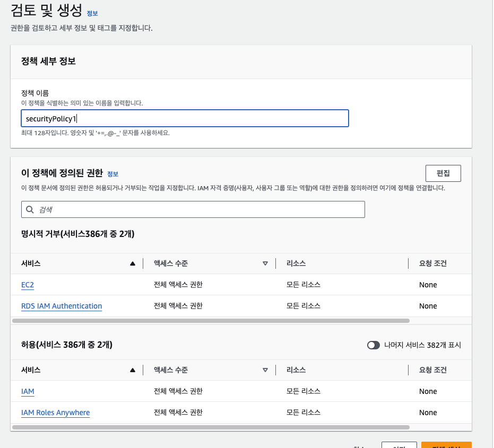Image resolution: width=494 pixels, height=448 pixels.
Task: Click the 정보 link beside 검토 및 생성
Action: [92, 13]
